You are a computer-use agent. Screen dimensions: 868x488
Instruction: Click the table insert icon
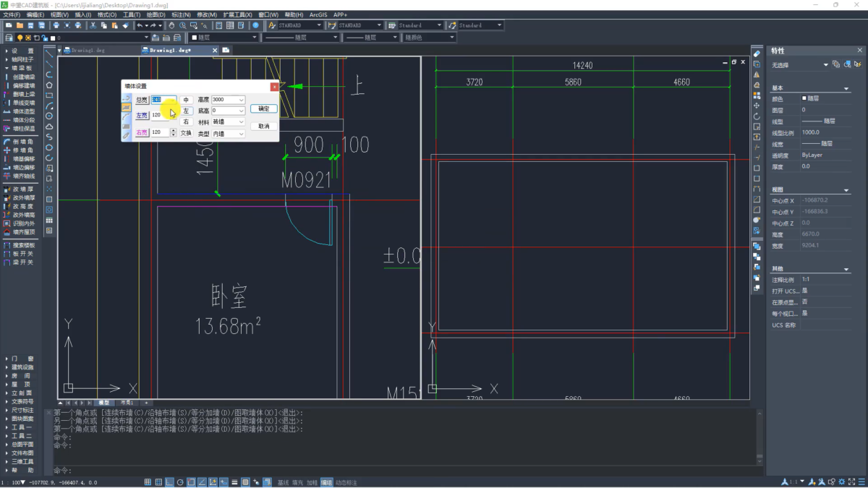tap(49, 221)
